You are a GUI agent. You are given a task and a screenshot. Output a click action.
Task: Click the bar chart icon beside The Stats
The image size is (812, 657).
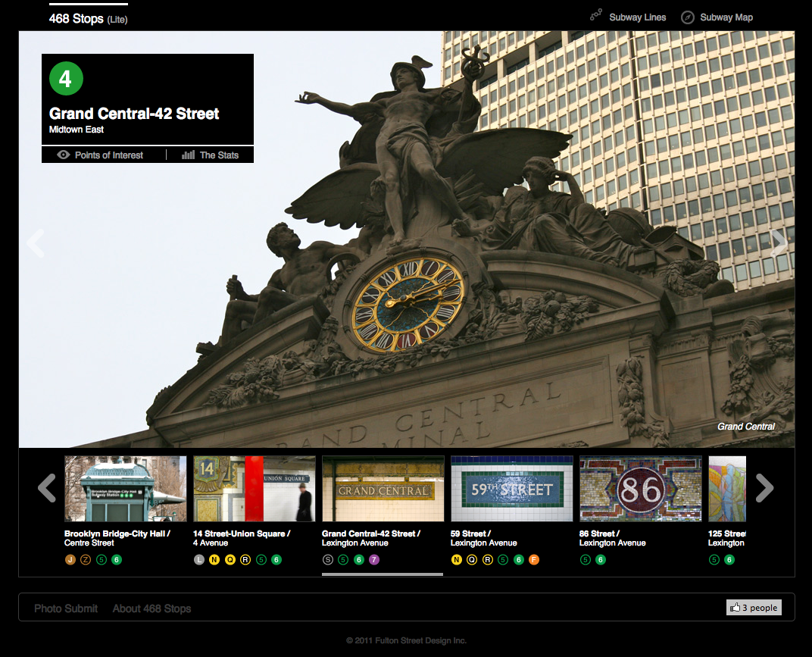pos(188,155)
